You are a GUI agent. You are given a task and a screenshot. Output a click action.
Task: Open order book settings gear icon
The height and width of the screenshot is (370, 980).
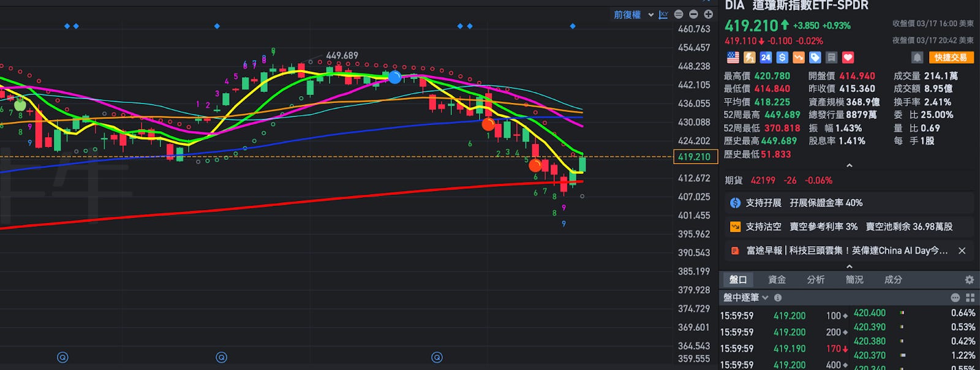coord(969,279)
